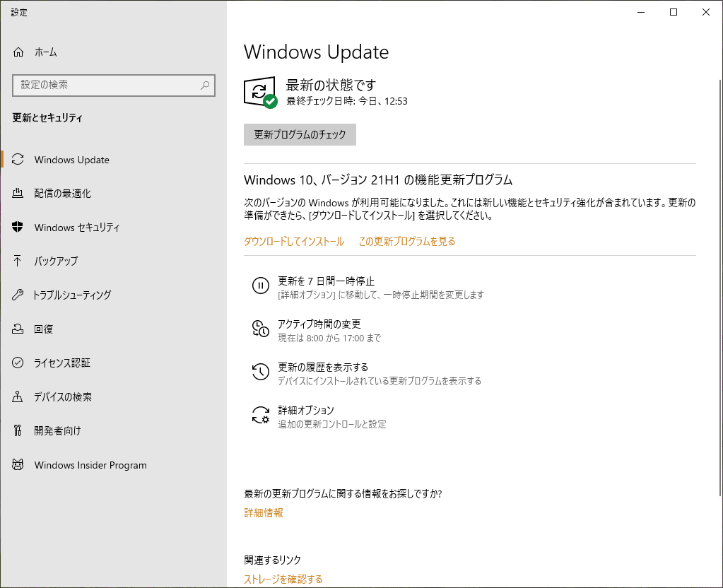Click ダウンロードしてインストール link
Viewport: 723px width, 588px height.
pyautogui.click(x=294, y=242)
